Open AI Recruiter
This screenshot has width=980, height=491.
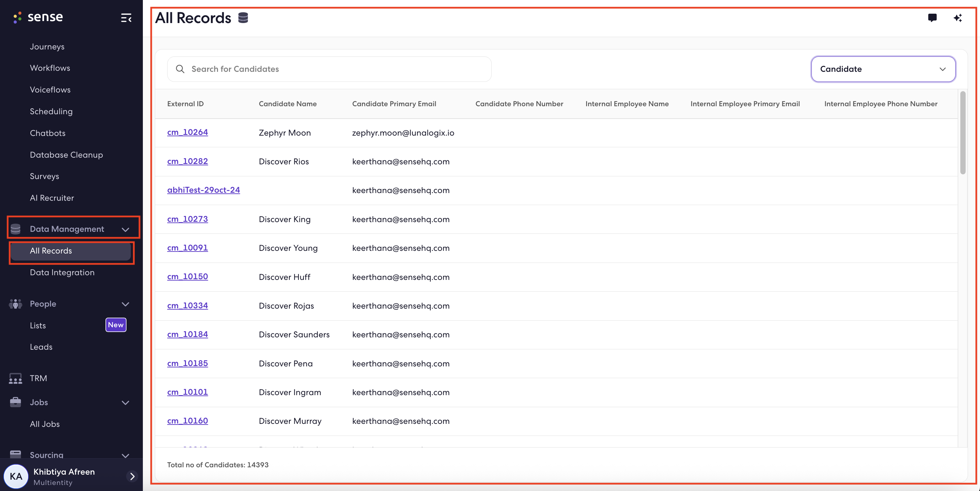[x=52, y=198]
